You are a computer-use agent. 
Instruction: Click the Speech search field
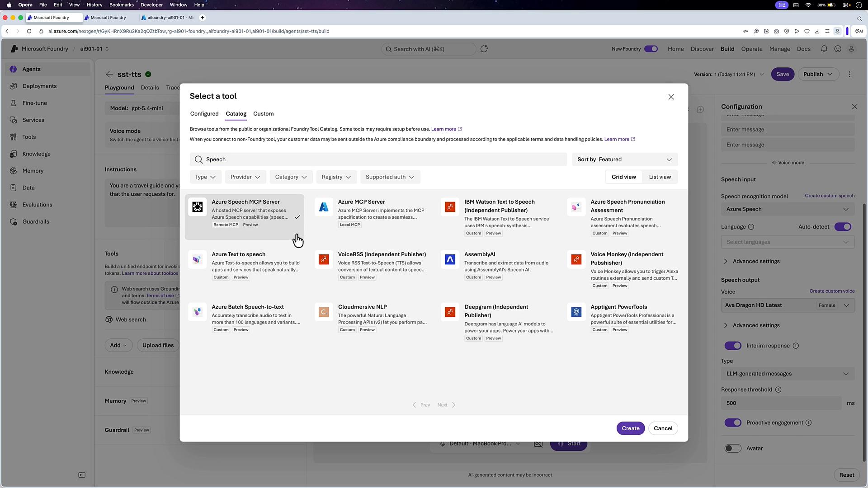click(x=378, y=160)
